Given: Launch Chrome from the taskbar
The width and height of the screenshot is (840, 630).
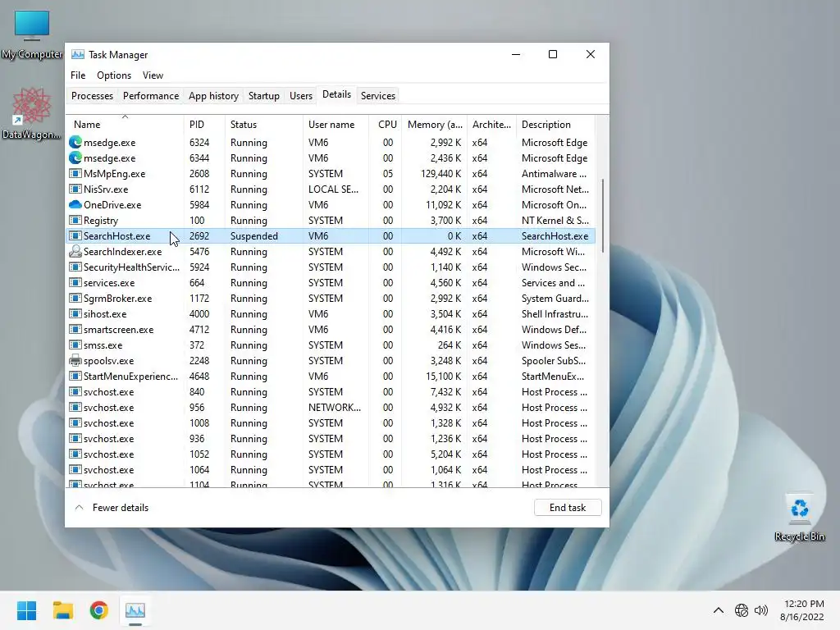Looking at the screenshot, I should 99,610.
